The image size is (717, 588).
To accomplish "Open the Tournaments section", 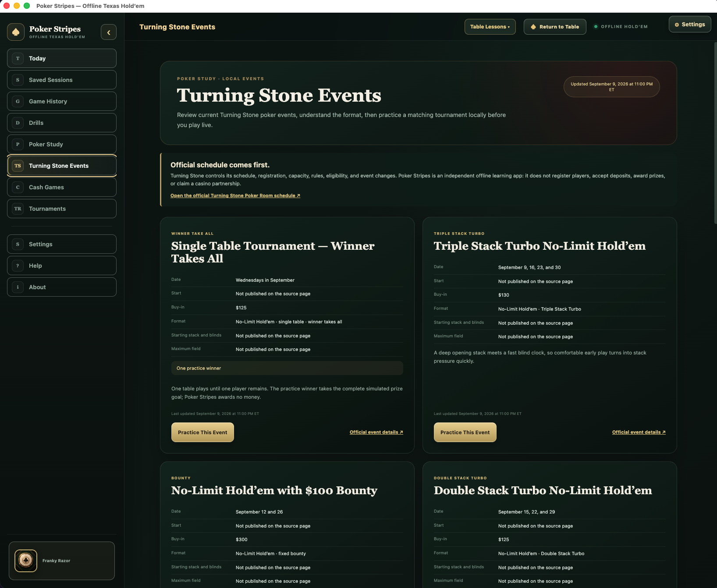I will (x=62, y=209).
